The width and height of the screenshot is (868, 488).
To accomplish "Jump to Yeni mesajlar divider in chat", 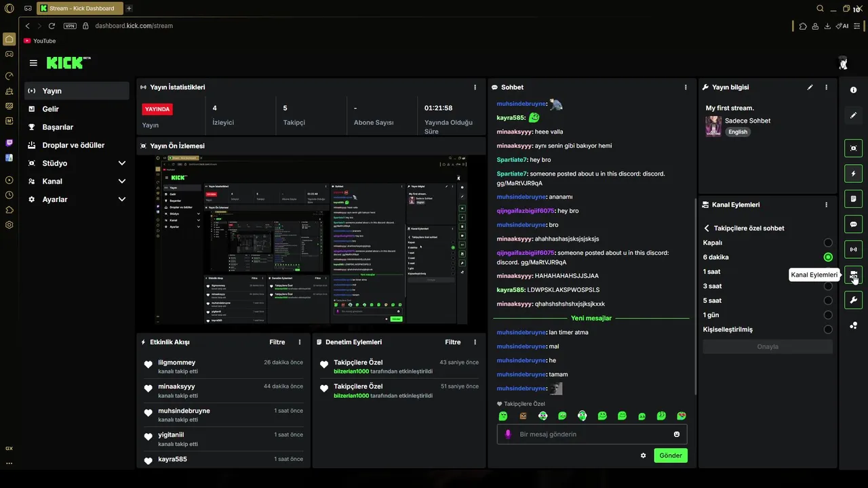I will coord(591,318).
